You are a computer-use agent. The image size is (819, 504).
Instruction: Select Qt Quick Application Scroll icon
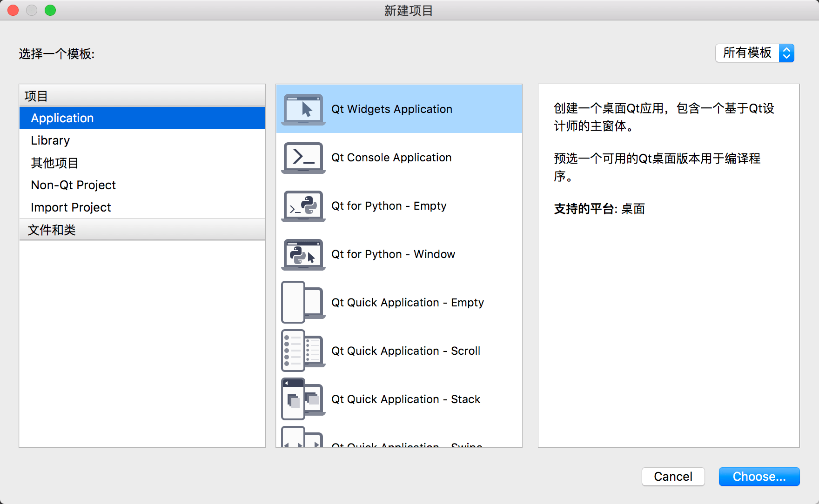click(303, 351)
